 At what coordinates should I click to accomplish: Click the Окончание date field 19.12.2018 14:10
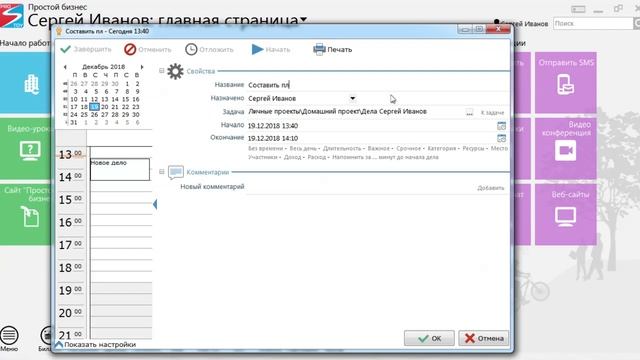click(273, 138)
